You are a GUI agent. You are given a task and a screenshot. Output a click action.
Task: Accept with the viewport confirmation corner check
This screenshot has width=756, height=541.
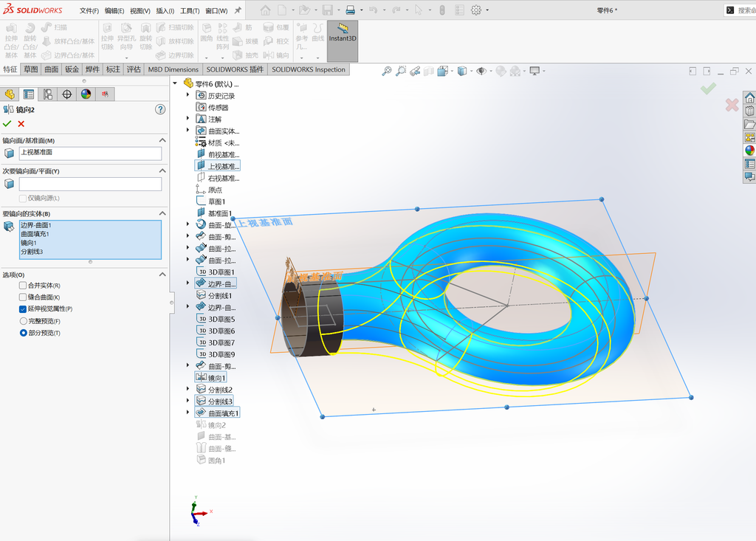(708, 89)
